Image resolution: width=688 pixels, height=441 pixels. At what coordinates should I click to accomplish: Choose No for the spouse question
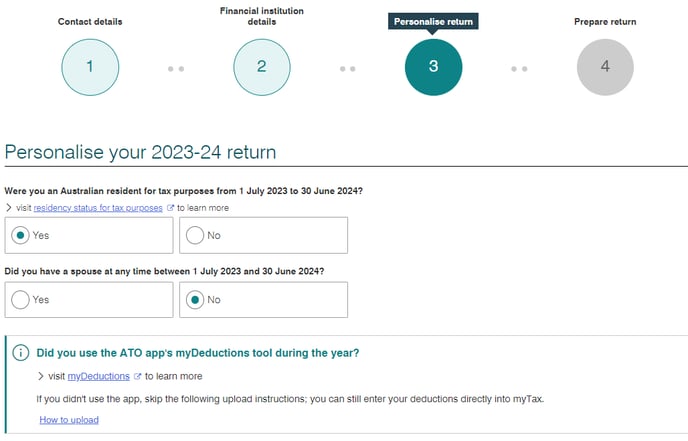[263, 300]
